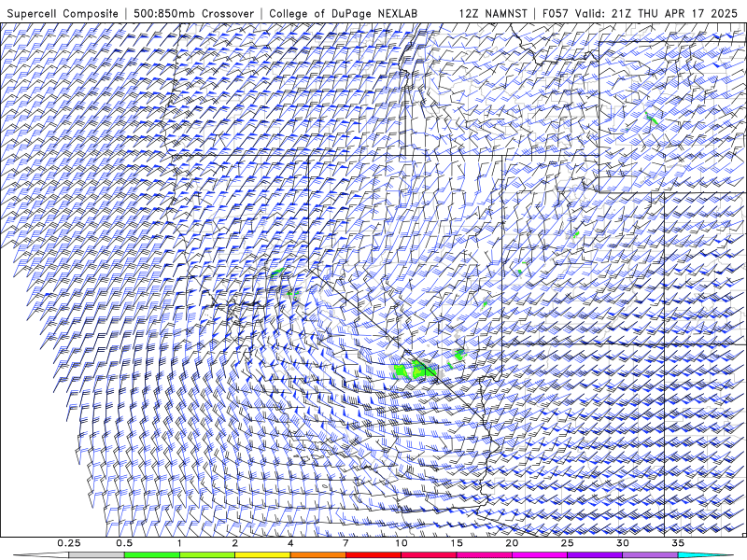Click the '20' legend label

click(x=512, y=543)
